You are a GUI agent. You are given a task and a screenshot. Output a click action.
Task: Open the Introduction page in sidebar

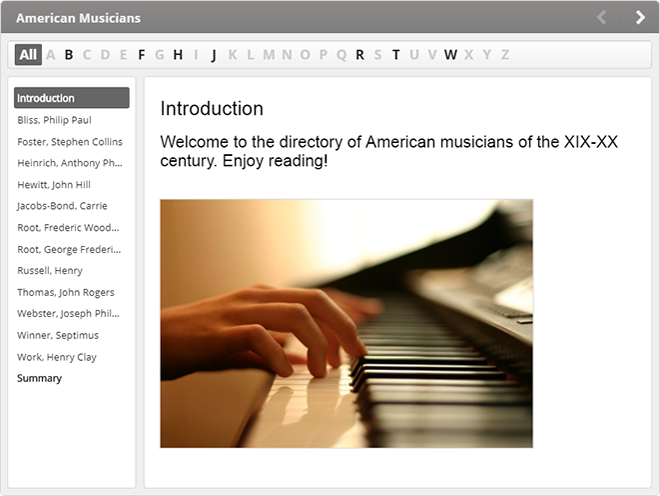pyautogui.click(x=71, y=98)
